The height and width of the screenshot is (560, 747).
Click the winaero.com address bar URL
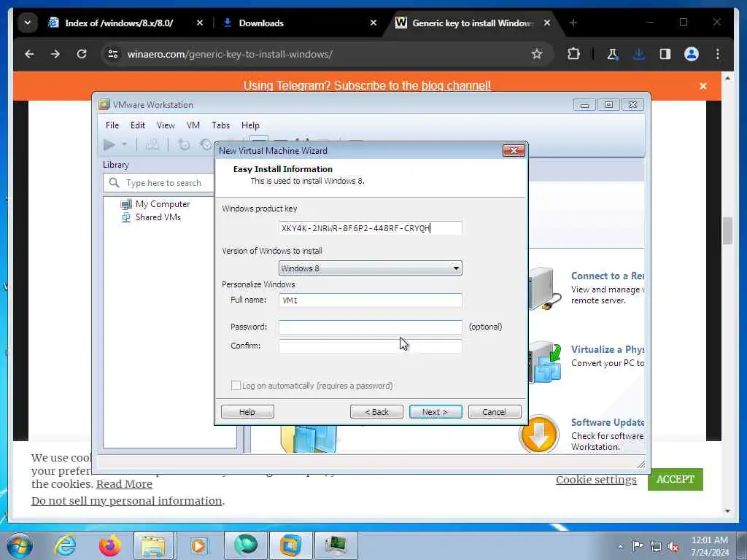(x=230, y=54)
